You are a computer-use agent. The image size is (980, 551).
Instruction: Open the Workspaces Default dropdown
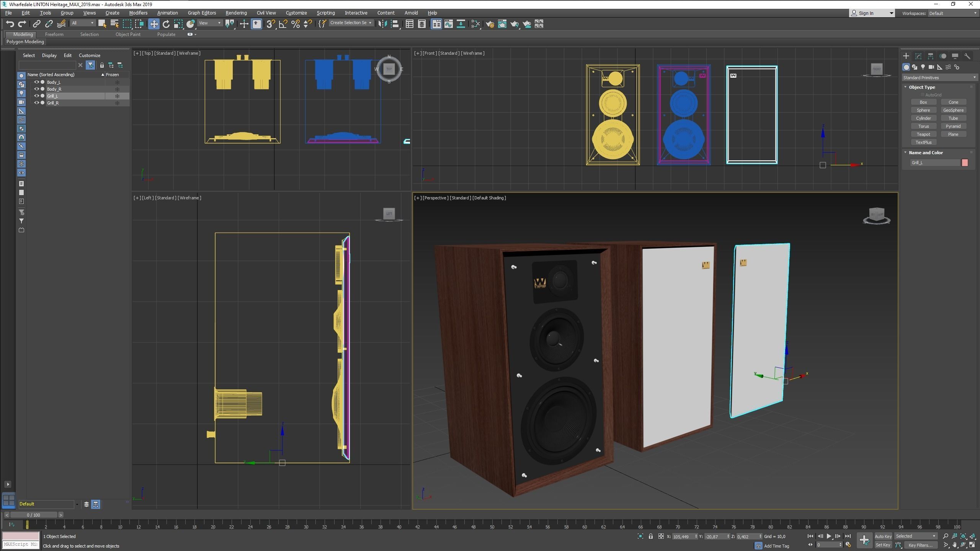tap(953, 13)
